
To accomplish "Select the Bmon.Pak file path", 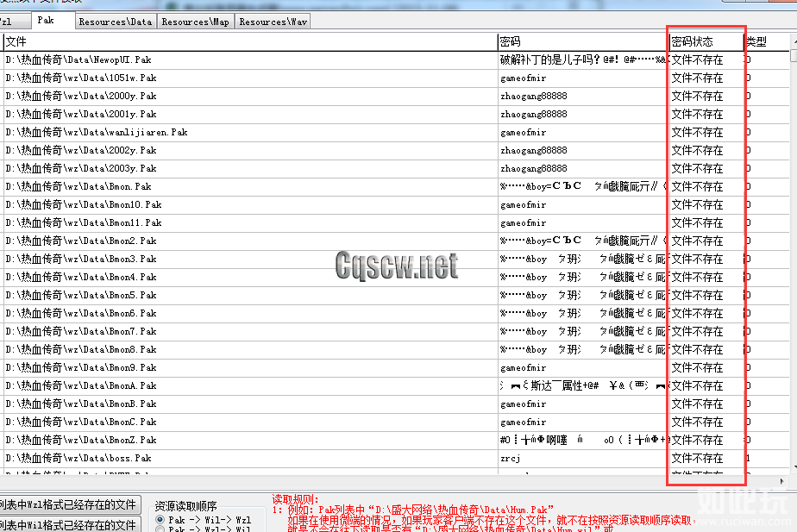I will coord(78,187).
